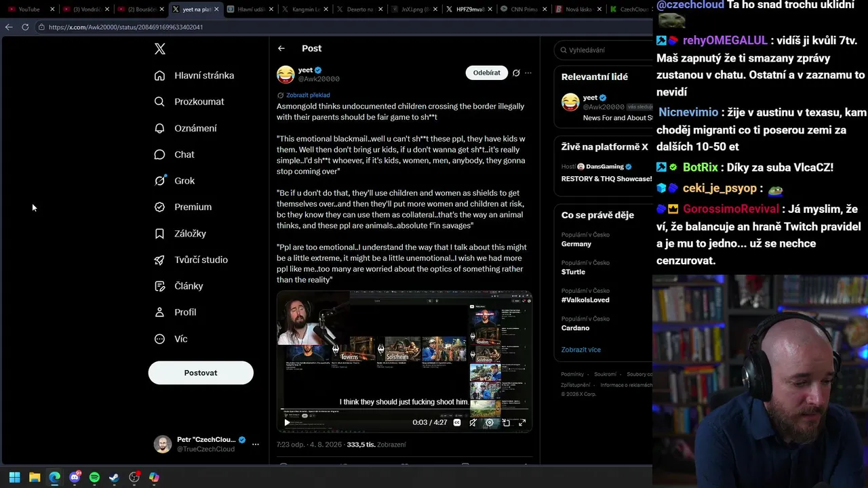868x488 pixels.
Task: Open Copilot from taskbar
Action: point(154,477)
